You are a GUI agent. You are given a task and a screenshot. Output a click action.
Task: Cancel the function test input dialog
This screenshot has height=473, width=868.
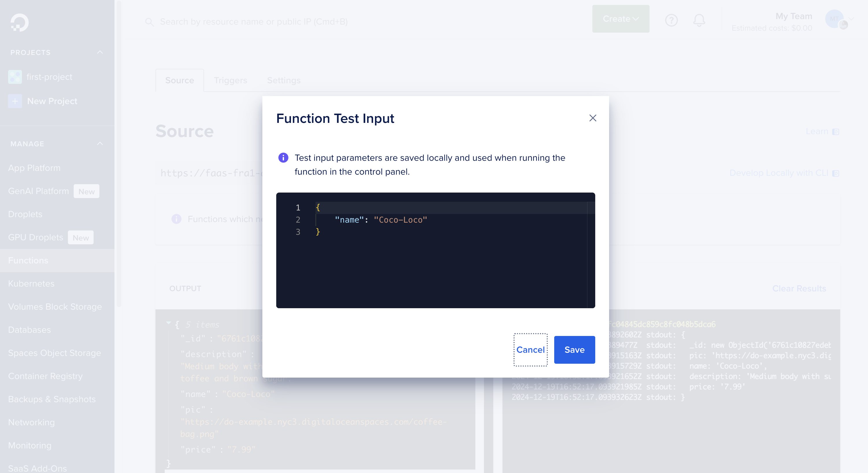tap(530, 350)
